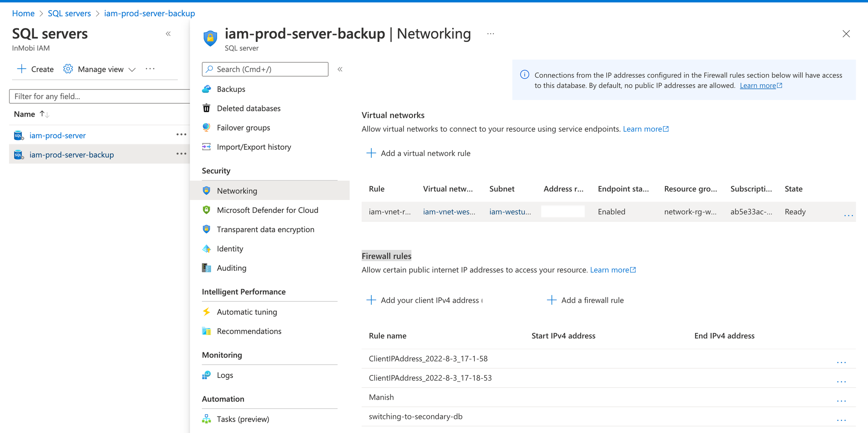The image size is (868, 433).
Task: Open ellipsis menu next to Networking title
Action: pyautogui.click(x=491, y=34)
